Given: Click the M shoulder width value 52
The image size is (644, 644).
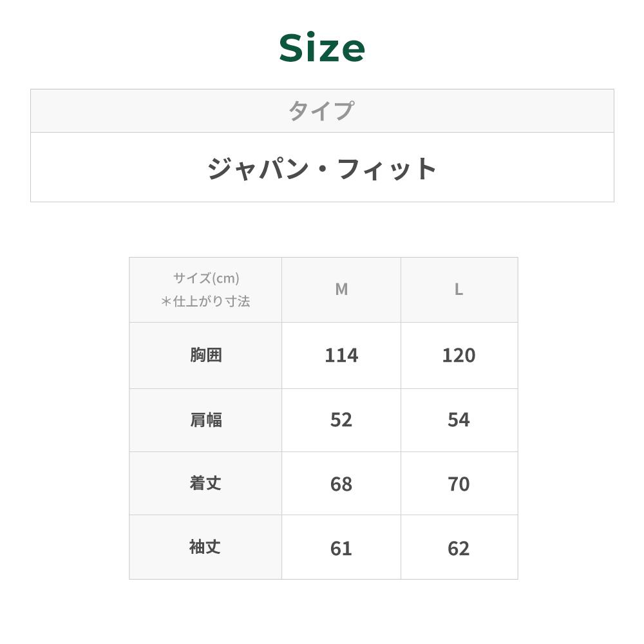Looking at the screenshot, I should [341, 420].
